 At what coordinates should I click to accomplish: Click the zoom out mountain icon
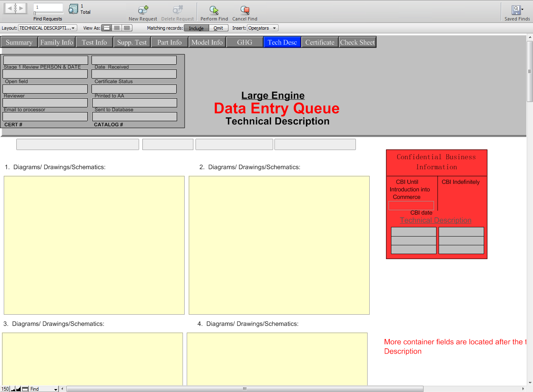click(x=13, y=389)
